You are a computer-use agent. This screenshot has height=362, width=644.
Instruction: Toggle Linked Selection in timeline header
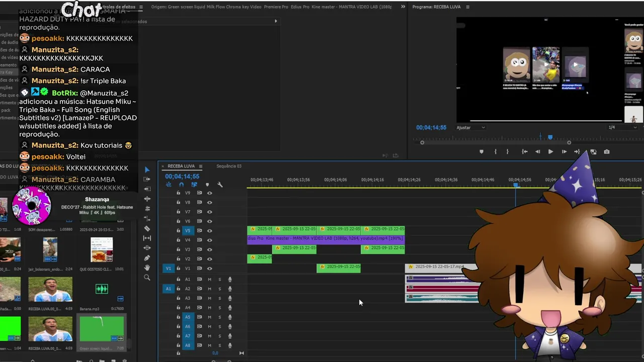(194, 185)
